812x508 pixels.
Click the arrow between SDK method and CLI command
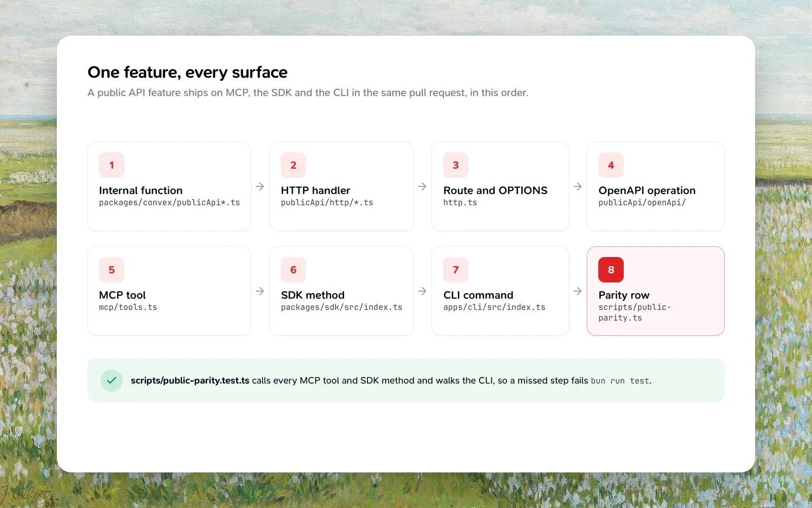tap(422, 291)
